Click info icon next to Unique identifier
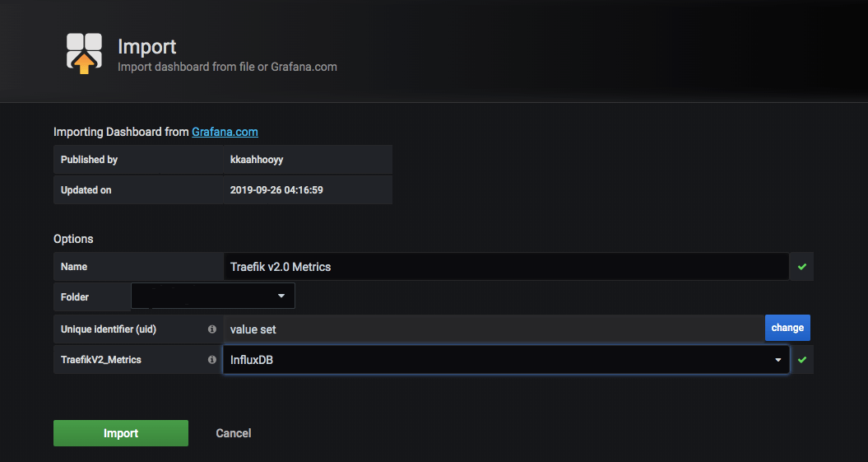Image resolution: width=868 pixels, height=462 pixels. pyautogui.click(x=212, y=329)
